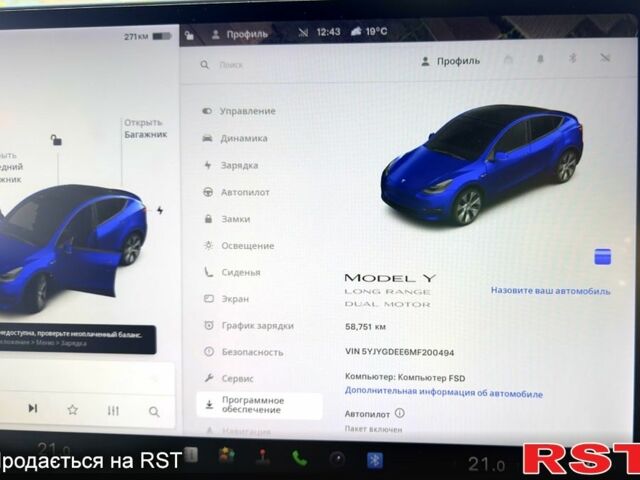Select the Сиденья seats menu
This screenshot has height=480, width=640.
click(x=231, y=272)
